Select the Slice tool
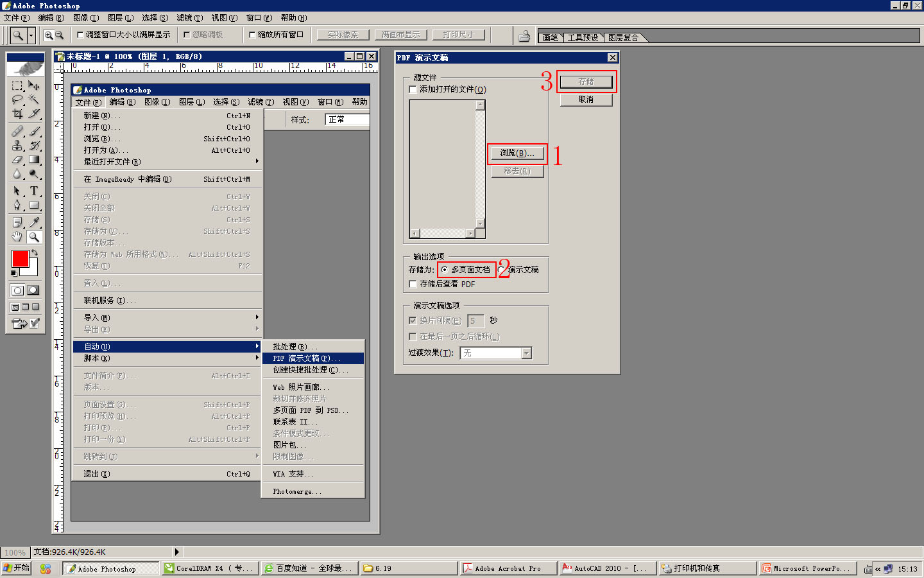The image size is (924, 578). pyautogui.click(x=34, y=114)
